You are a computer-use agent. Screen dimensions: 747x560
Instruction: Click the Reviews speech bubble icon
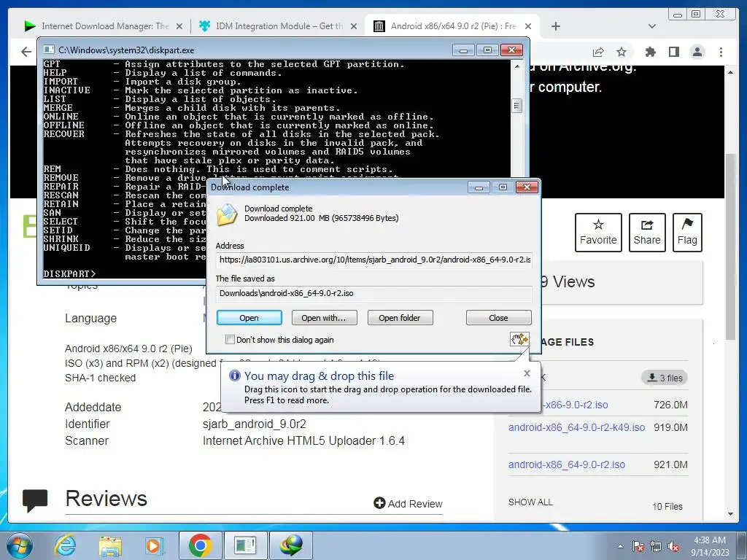click(35, 499)
